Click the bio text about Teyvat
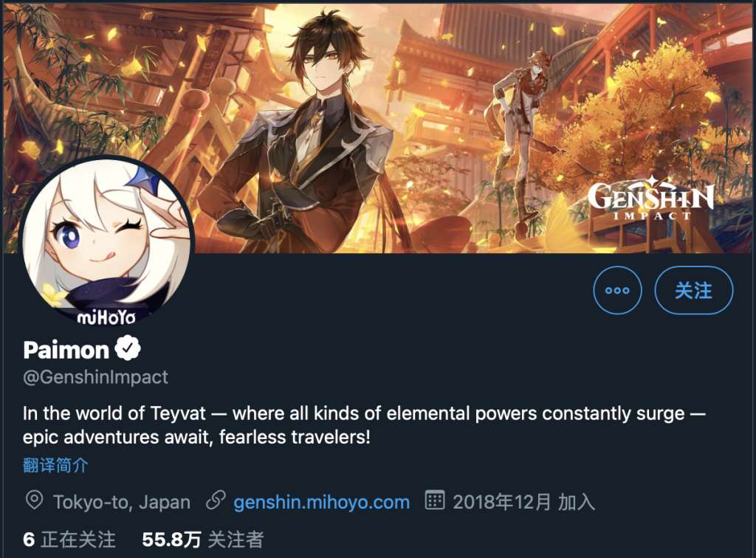The height and width of the screenshot is (558, 756). tap(364, 425)
